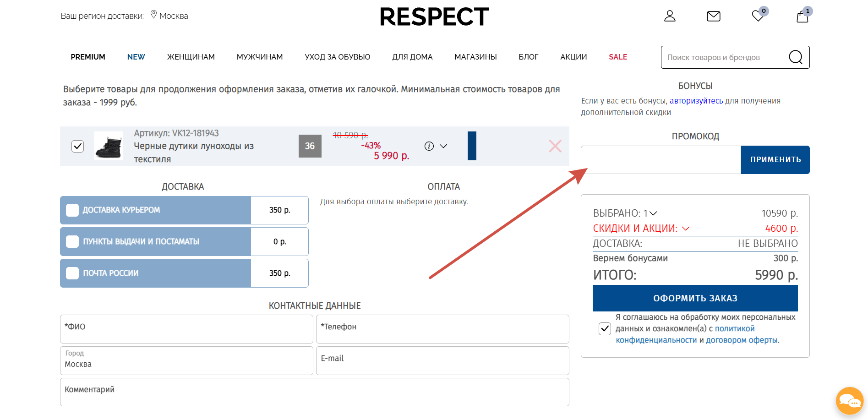This screenshot has height=420, width=868.
Task: Open Уход за обувью menu
Action: (338, 57)
